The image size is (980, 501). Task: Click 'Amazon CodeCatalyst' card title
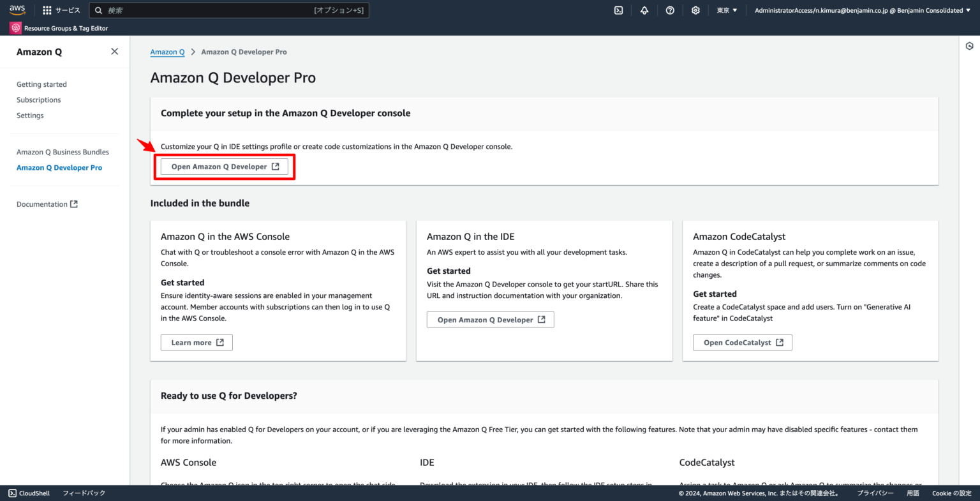click(739, 237)
